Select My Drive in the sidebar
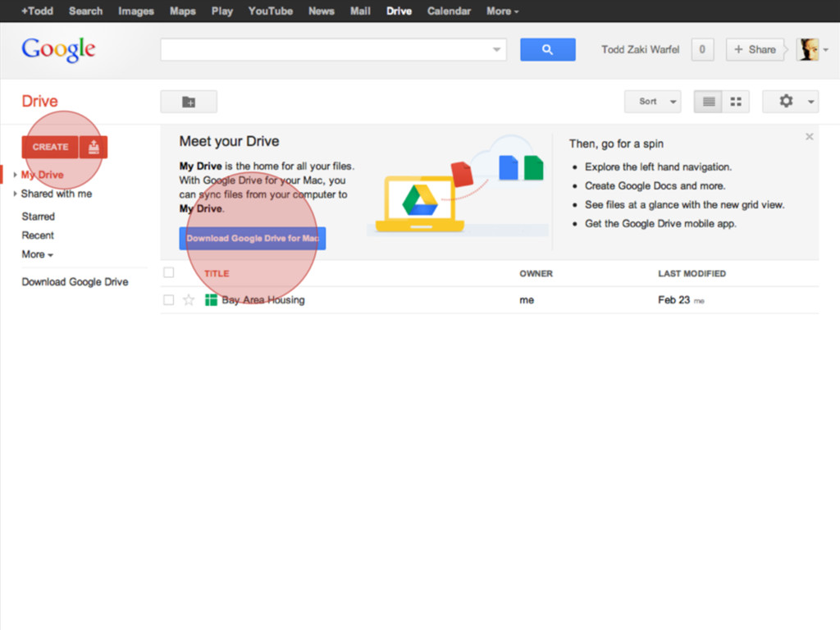The height and width of the screenshot is (630, 840). [43, 175]
